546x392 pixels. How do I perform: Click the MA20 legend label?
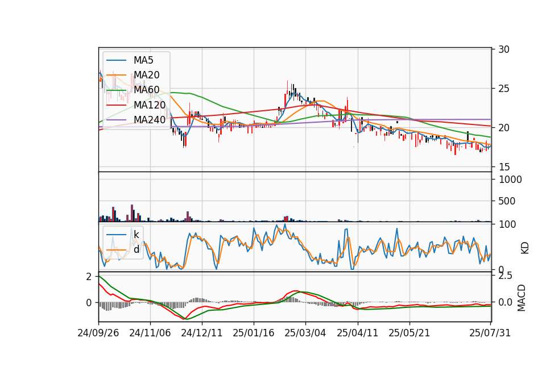coord(146,75)
